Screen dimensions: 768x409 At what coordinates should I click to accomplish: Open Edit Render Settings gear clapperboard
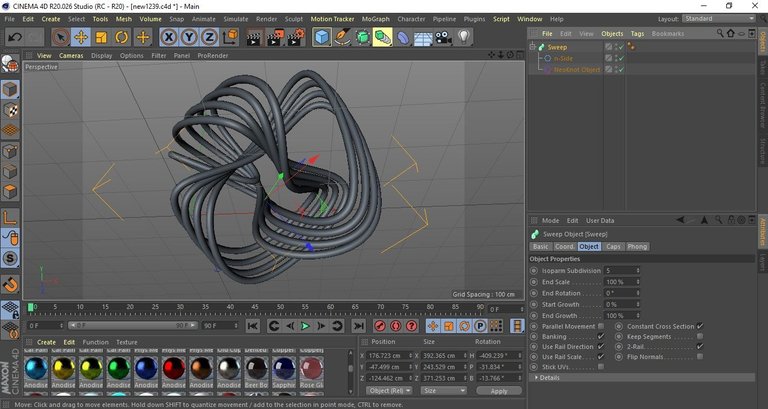tap(296, 37)
